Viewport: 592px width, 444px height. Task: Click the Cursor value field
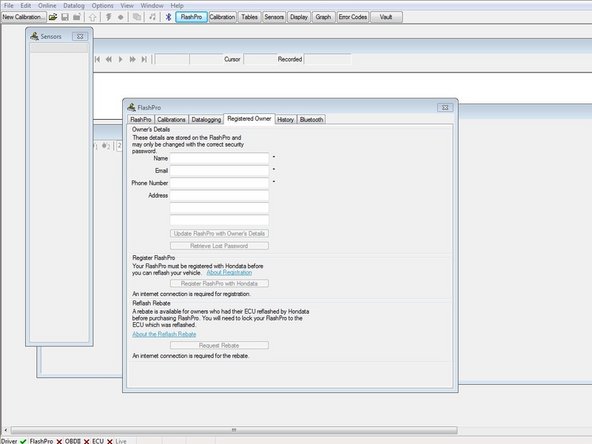(x=260, y=59)
